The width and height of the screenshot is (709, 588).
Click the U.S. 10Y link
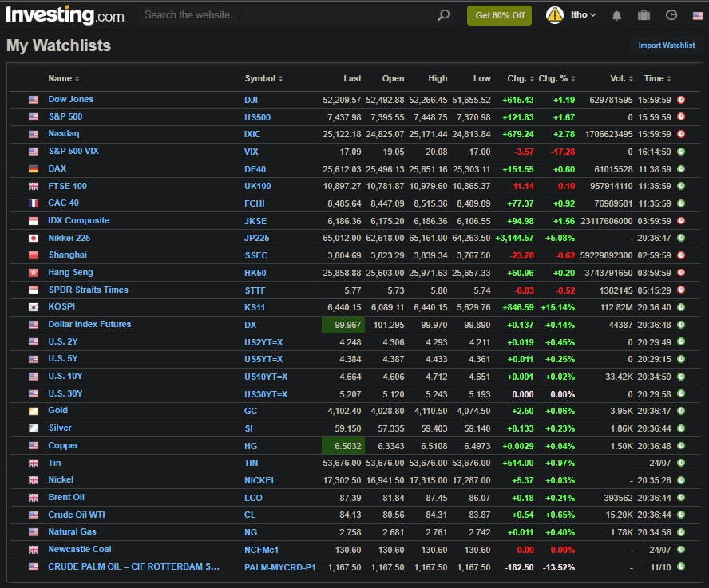(65, 376)
